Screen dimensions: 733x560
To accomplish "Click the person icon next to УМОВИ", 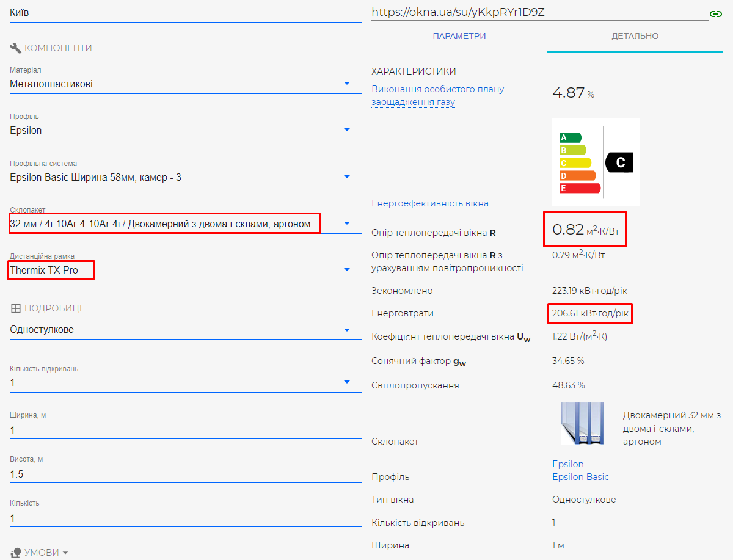I will (16, 553).
